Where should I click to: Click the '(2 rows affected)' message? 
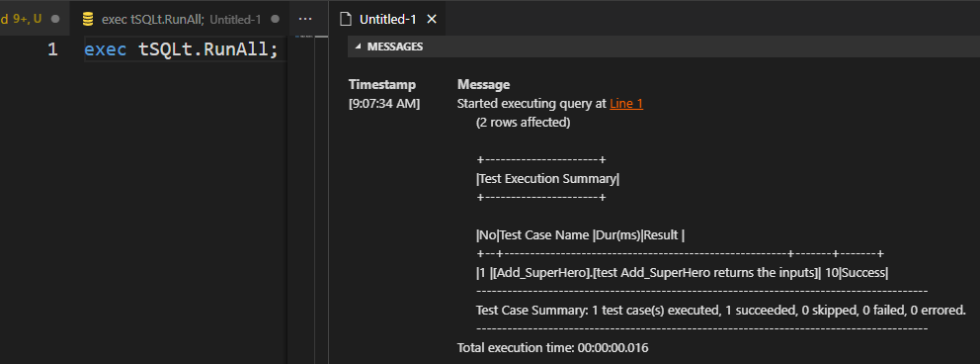point(524,123)
